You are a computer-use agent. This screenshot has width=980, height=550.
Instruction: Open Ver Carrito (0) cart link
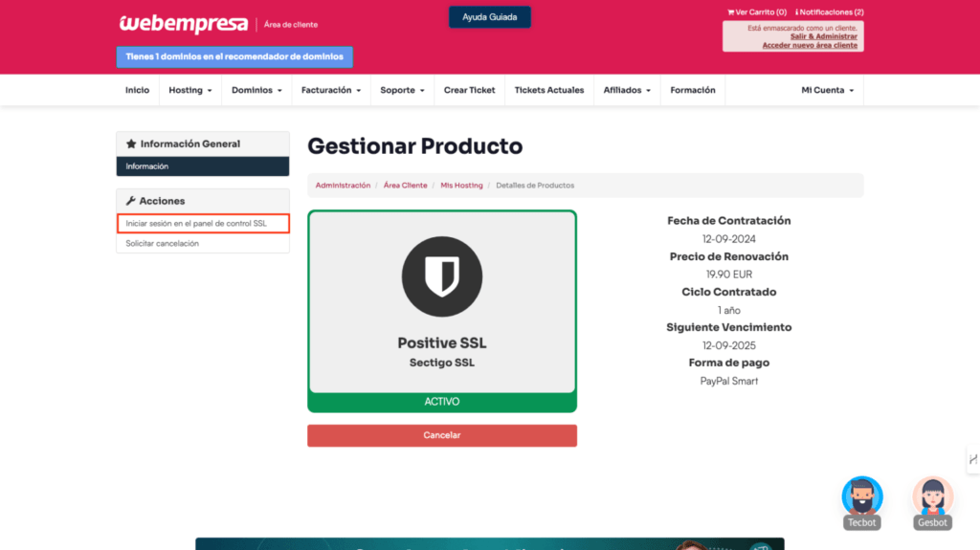click(756, 11)
